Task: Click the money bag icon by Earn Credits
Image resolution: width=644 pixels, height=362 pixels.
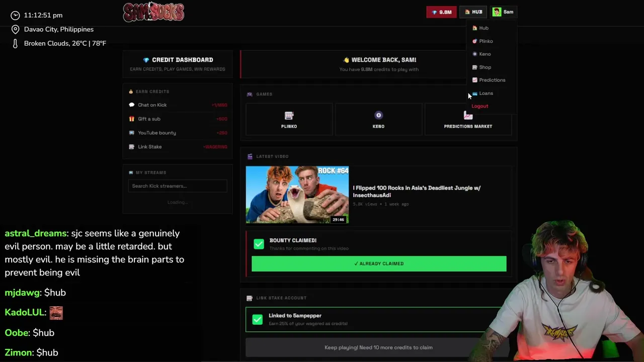Action: (131, 92)
